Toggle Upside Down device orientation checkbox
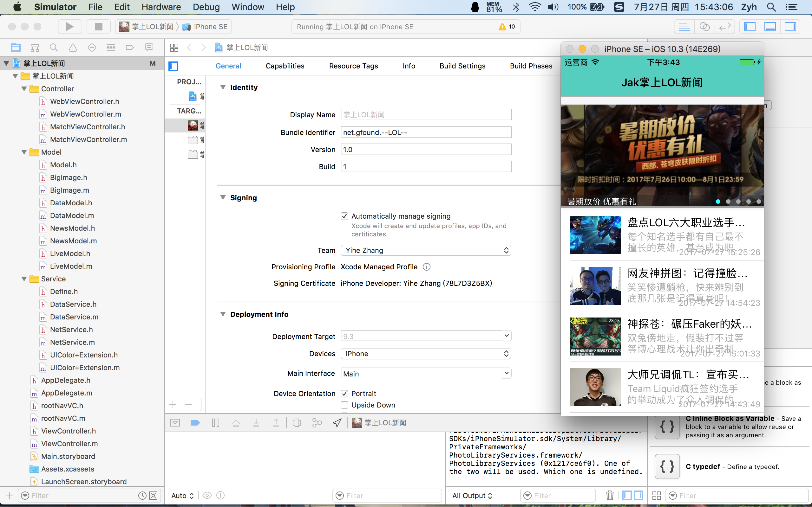This screenshot has width=812, height=507. [x=344, y=405]
